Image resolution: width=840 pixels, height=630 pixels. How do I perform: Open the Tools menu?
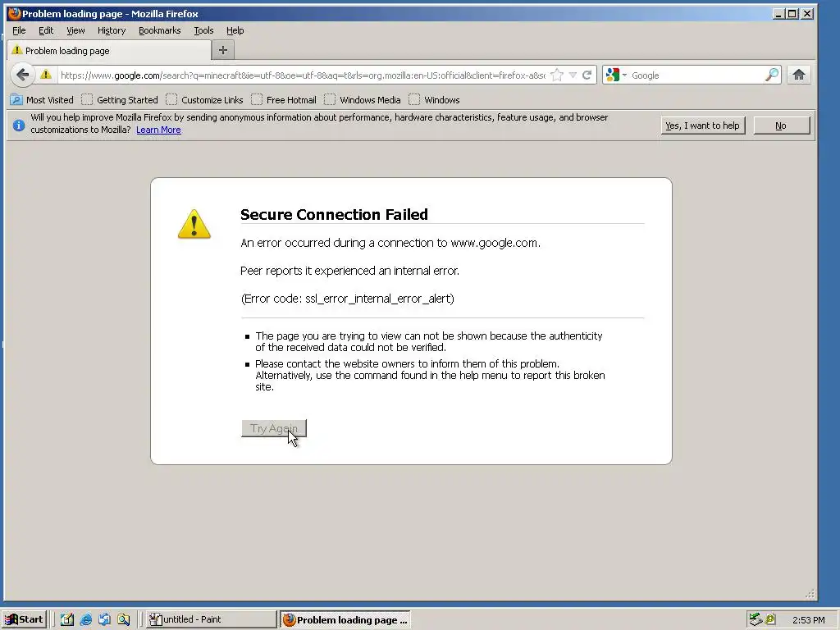[203, 30]
